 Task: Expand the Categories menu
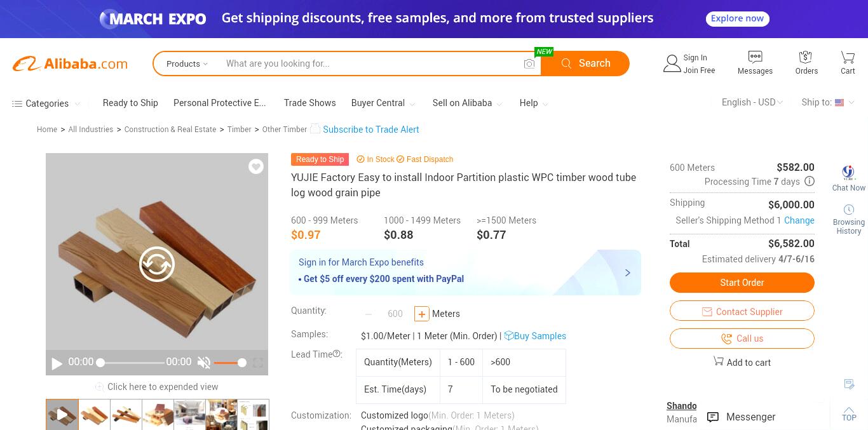point(46,104)
